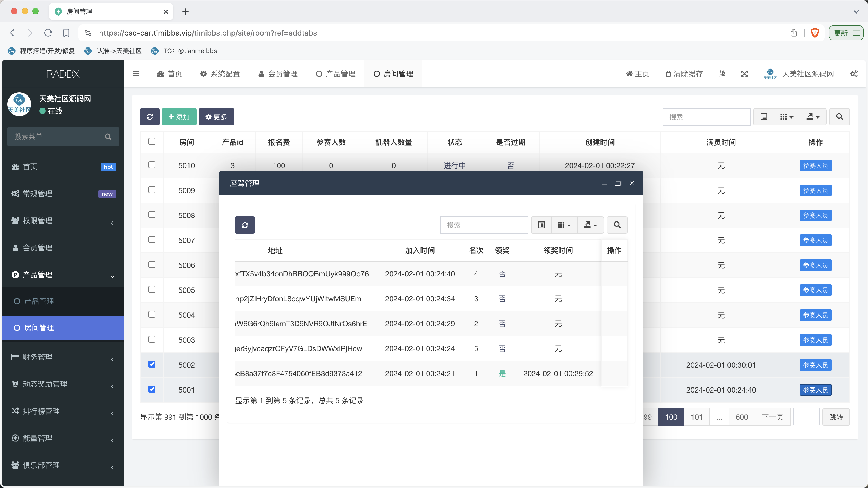Click the browser share icon

[x=794, y=33]
